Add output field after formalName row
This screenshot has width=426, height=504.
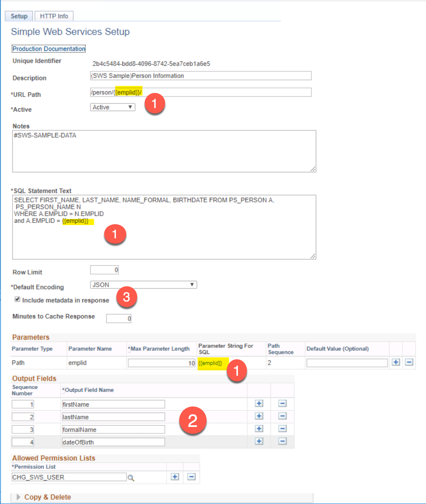pyautogui.click(x=259, y=429)
